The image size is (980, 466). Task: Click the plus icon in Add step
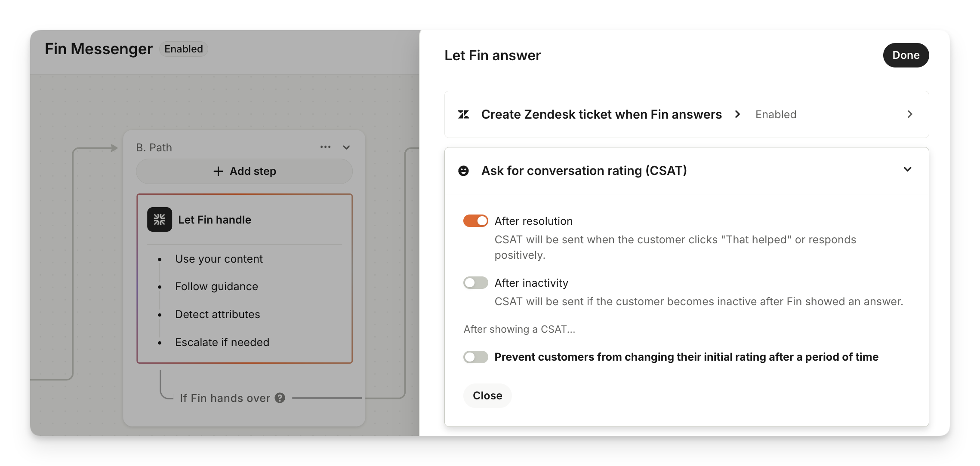point(218,171)
